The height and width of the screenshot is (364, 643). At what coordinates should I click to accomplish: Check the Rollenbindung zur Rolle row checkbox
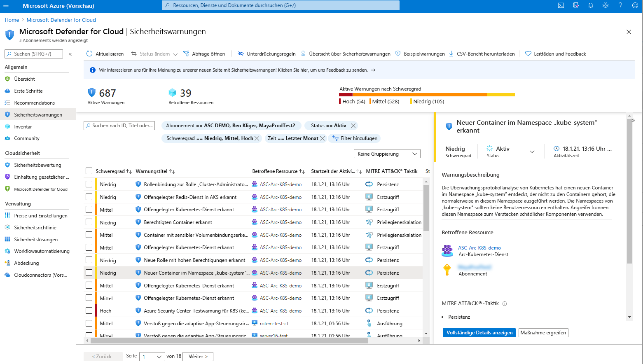[89, 184]
